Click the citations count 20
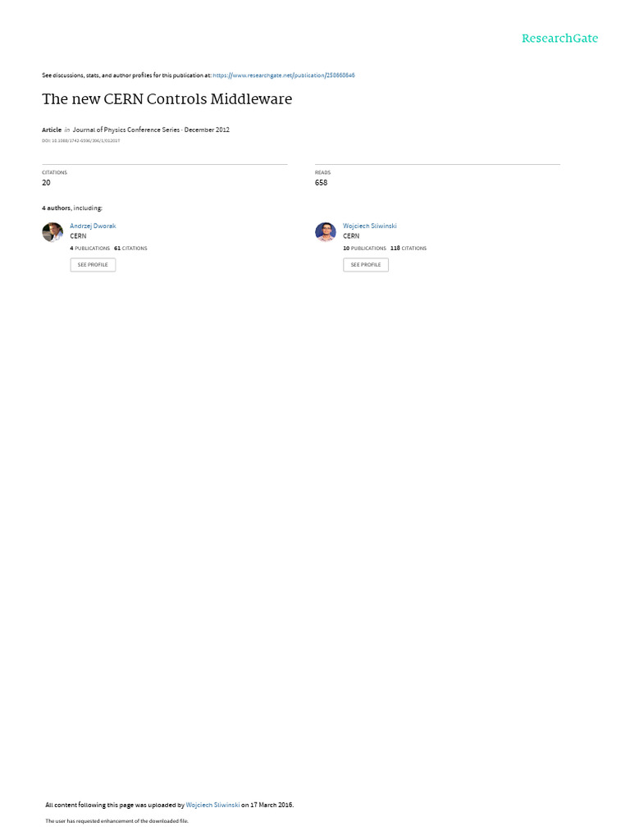Viewport: 630px width, 840px height. (46, 183)
